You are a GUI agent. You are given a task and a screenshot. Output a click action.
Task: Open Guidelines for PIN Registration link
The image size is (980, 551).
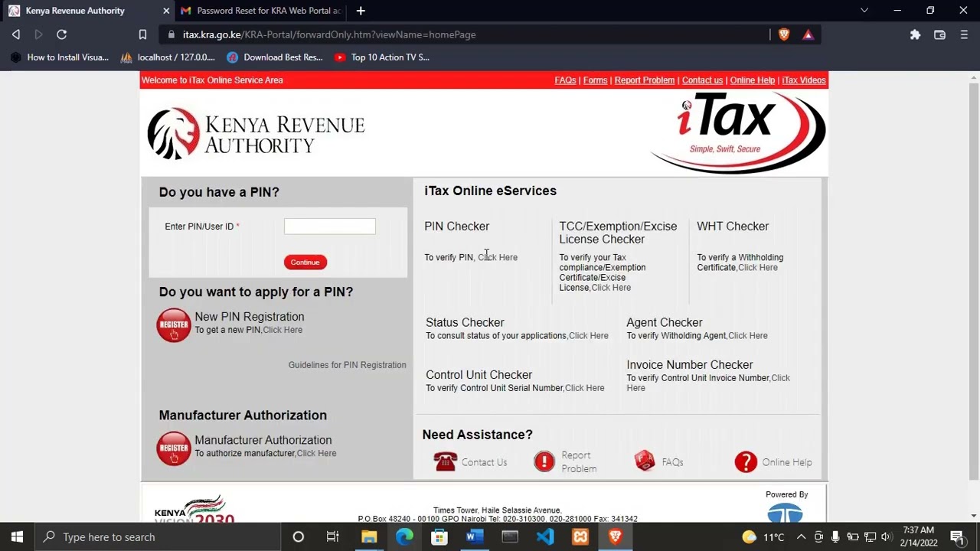tap(347, 365)
